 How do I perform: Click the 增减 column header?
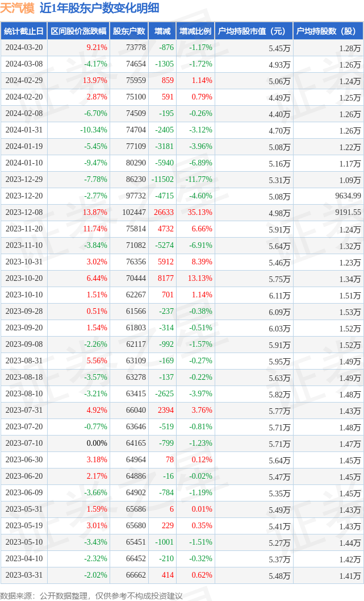coord(162,31)
